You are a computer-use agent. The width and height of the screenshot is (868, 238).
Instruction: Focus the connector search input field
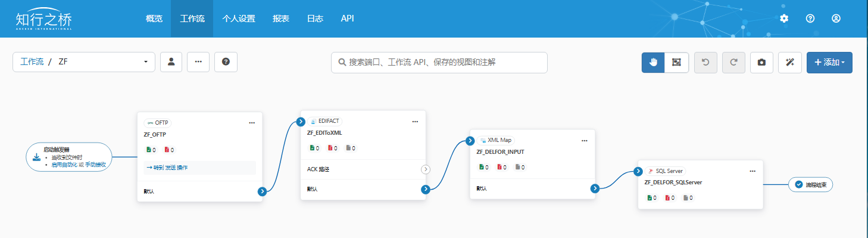[439, 62]
